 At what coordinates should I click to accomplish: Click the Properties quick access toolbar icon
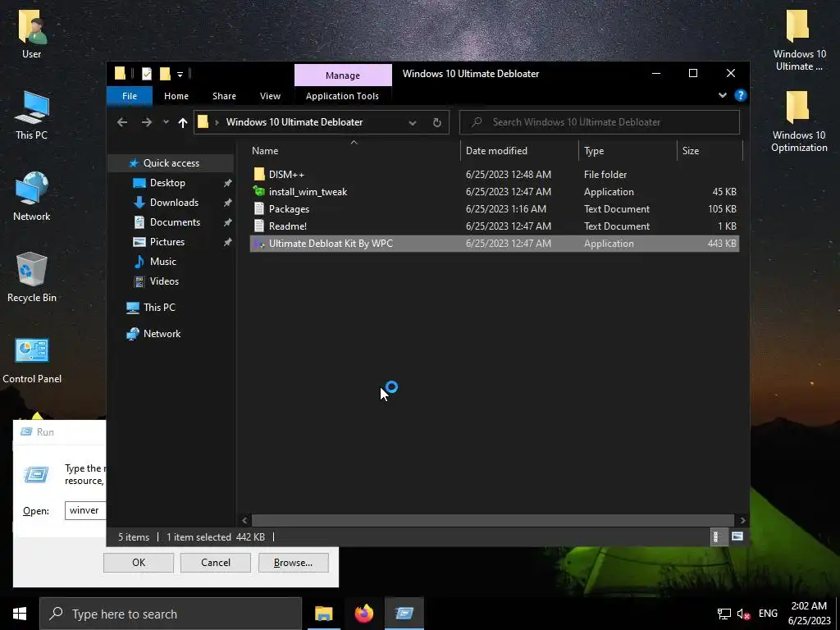147,74
